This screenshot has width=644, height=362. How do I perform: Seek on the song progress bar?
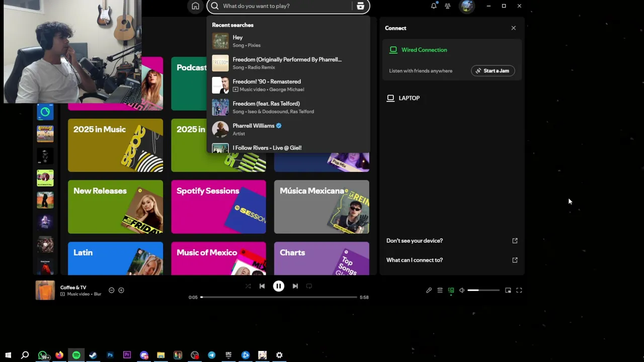click(x=279, y=297)
